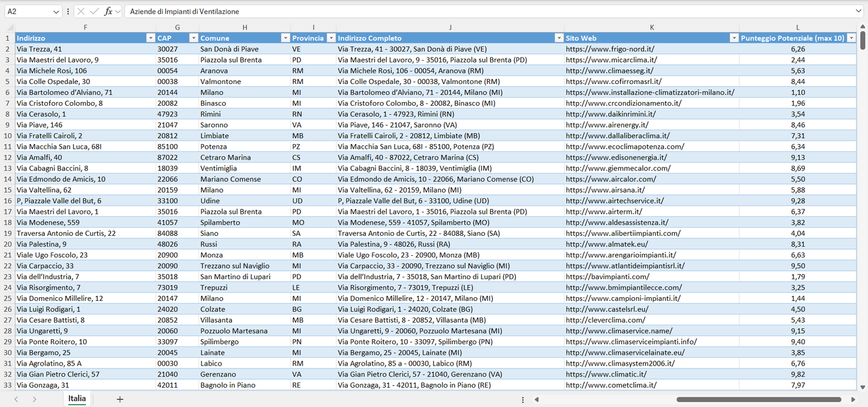Viewport: 868px width, 407px height.
Task: Open the Name Box dropdown arrow
Action: point(56,11)
